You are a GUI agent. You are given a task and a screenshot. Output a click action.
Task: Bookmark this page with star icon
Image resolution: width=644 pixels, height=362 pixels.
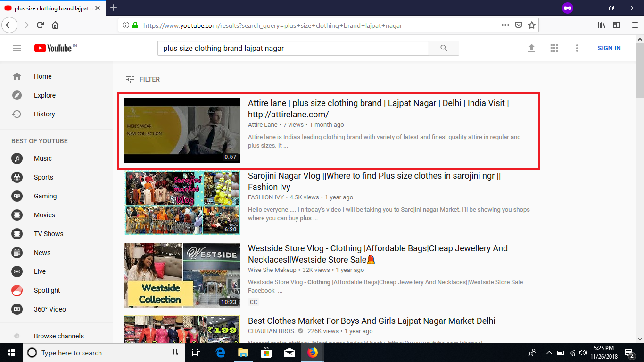tap(532, 25)
